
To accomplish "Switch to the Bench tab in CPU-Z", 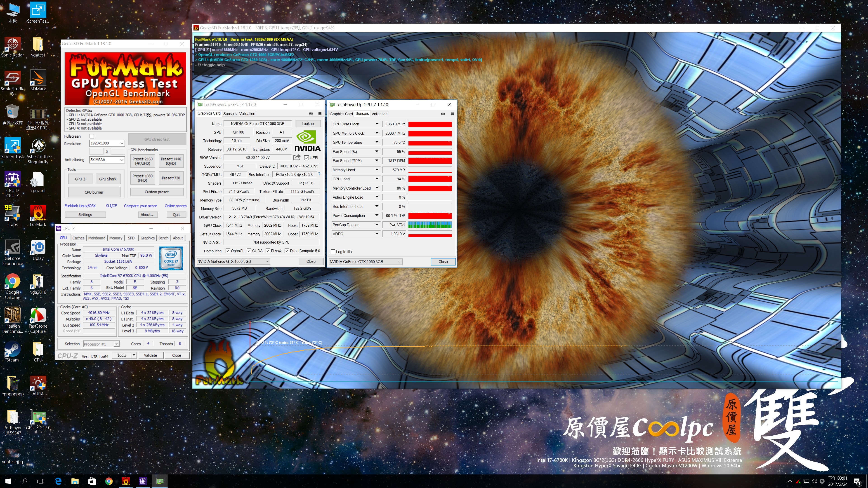I will click(163, 238).
